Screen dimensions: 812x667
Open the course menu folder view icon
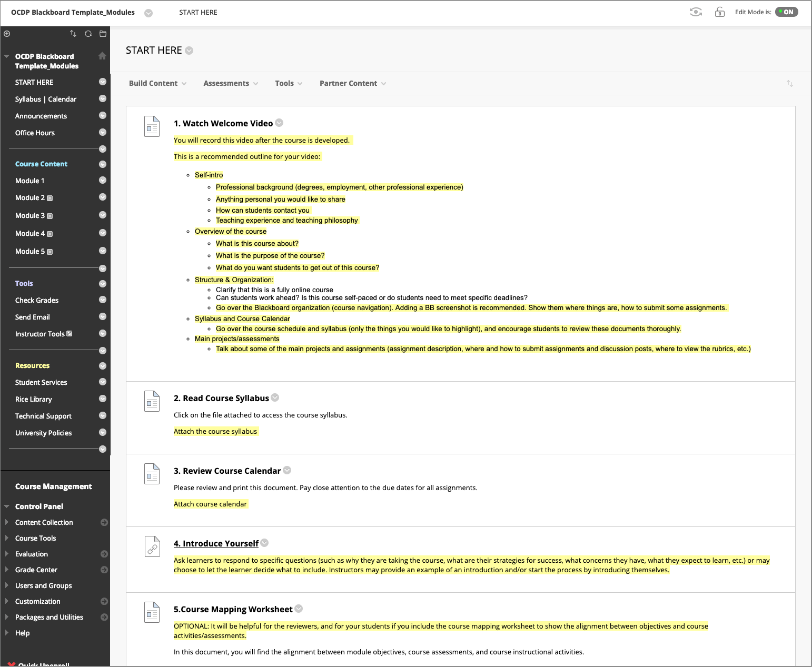tap(103, 34)
